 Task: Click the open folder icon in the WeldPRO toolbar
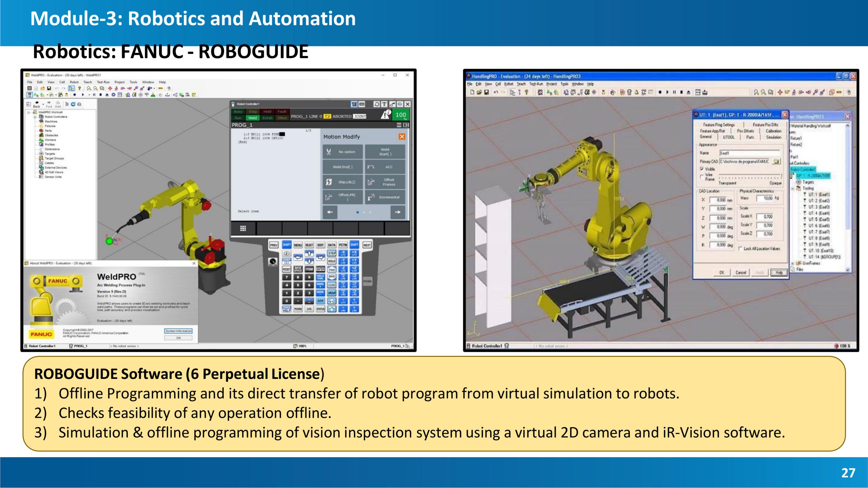(x=43, y=88)
